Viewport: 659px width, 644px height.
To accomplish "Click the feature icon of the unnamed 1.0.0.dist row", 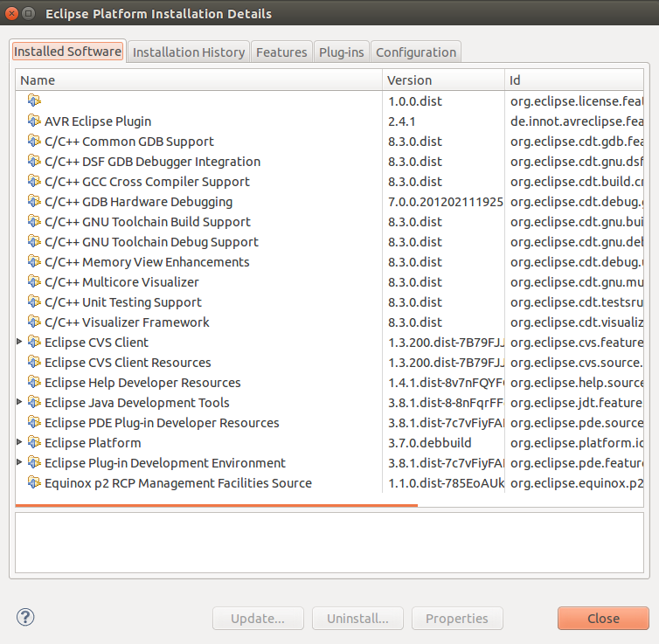I will [34, 100].
